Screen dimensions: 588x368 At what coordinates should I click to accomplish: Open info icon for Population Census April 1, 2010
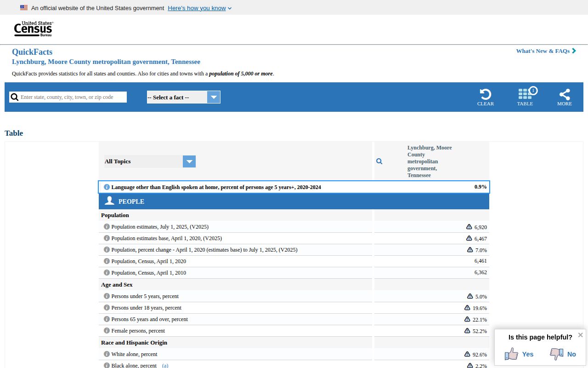coord(107,273)
